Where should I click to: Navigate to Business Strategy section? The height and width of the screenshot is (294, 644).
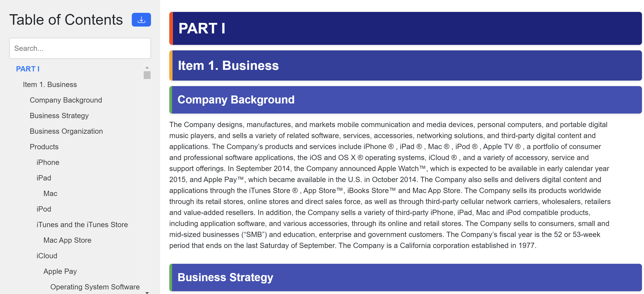pos(59,116)
